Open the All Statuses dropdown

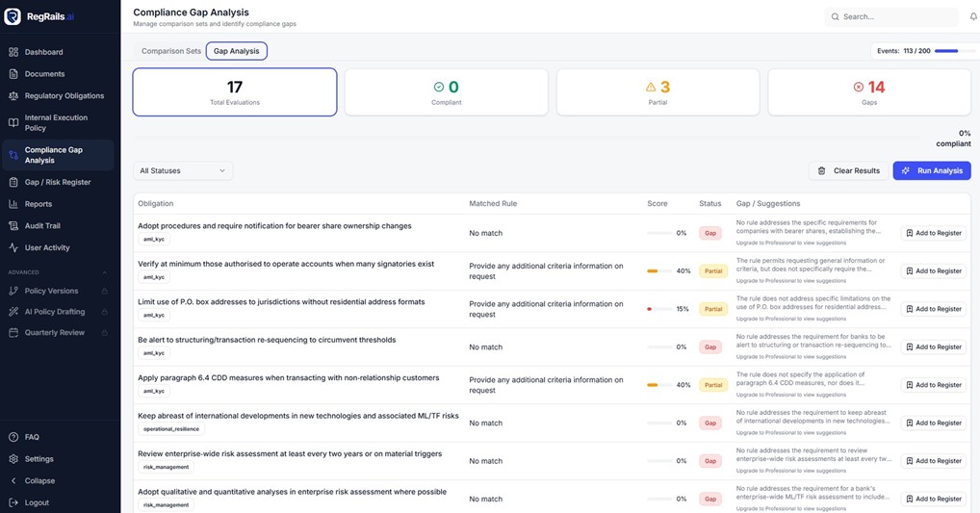click(183, 170)
